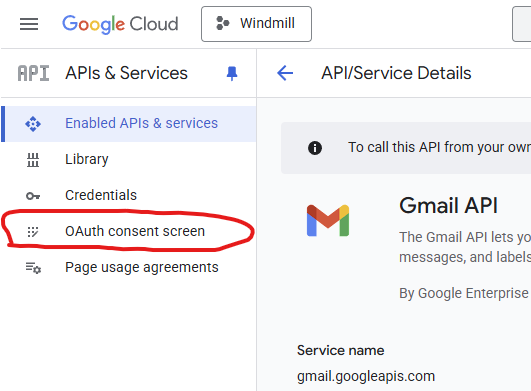Click the Service name label
Image resolution: width=531 pixels, height=391 pixels.
pyautogui.click(x=340, y=350)
